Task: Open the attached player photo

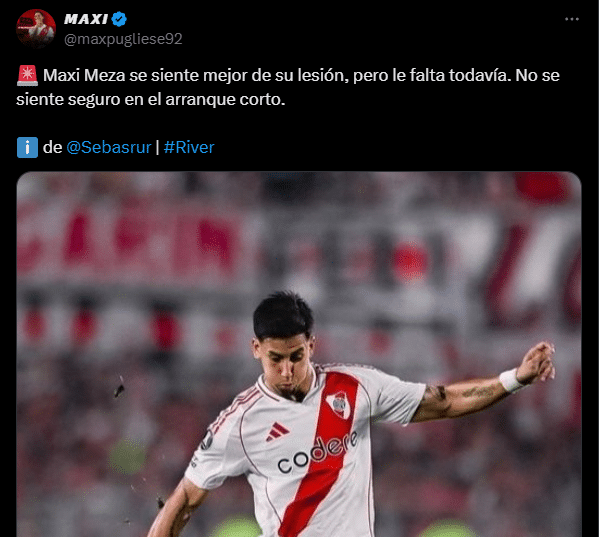Action: point(299,354)
